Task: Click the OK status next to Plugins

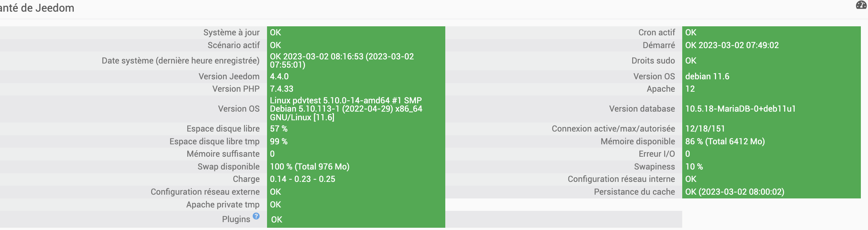Action: [x=276, y=219]
